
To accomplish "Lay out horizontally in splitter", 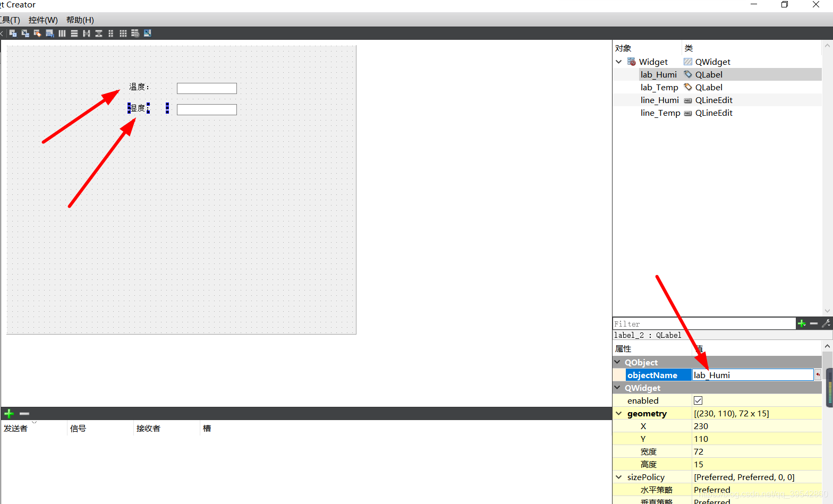I will coord(87,33).
